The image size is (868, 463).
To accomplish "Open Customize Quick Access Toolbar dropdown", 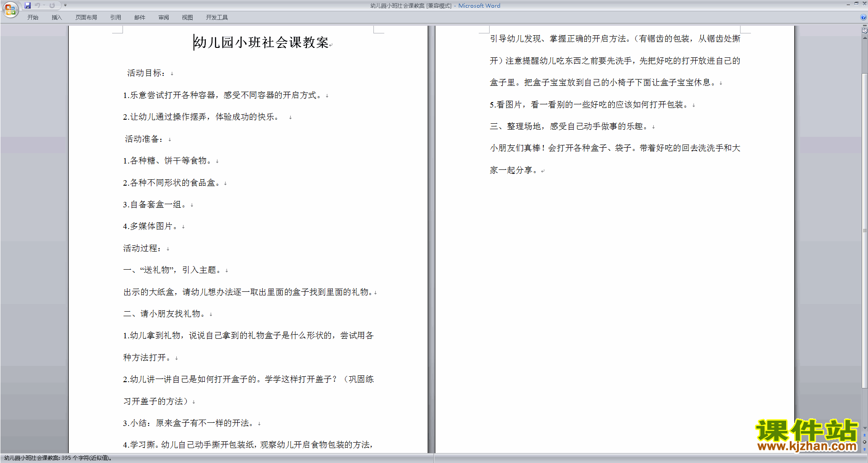I will point(65,5).
